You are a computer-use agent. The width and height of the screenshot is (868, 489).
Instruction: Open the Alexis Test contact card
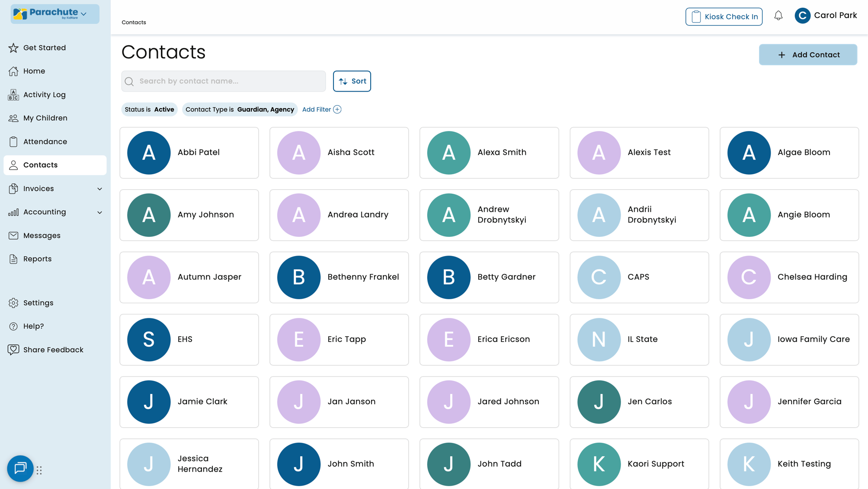tap(639, 153)
